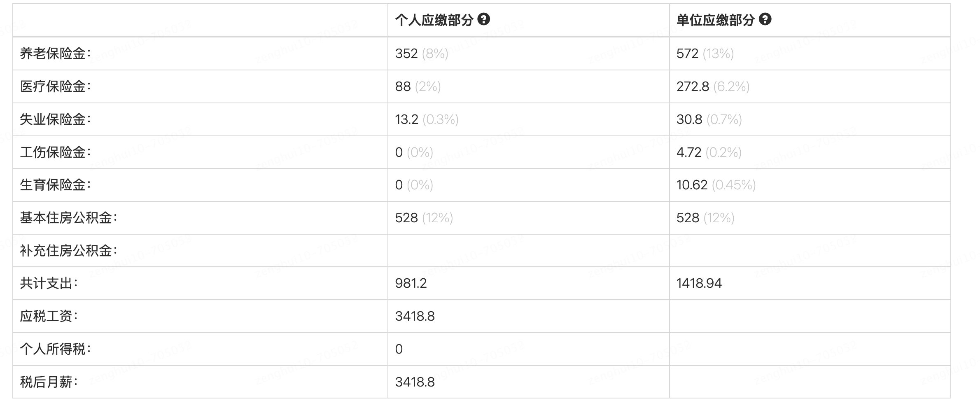Click employer medical value 272.8
This screenshot has width=980, height=410.
pos(693,86)
